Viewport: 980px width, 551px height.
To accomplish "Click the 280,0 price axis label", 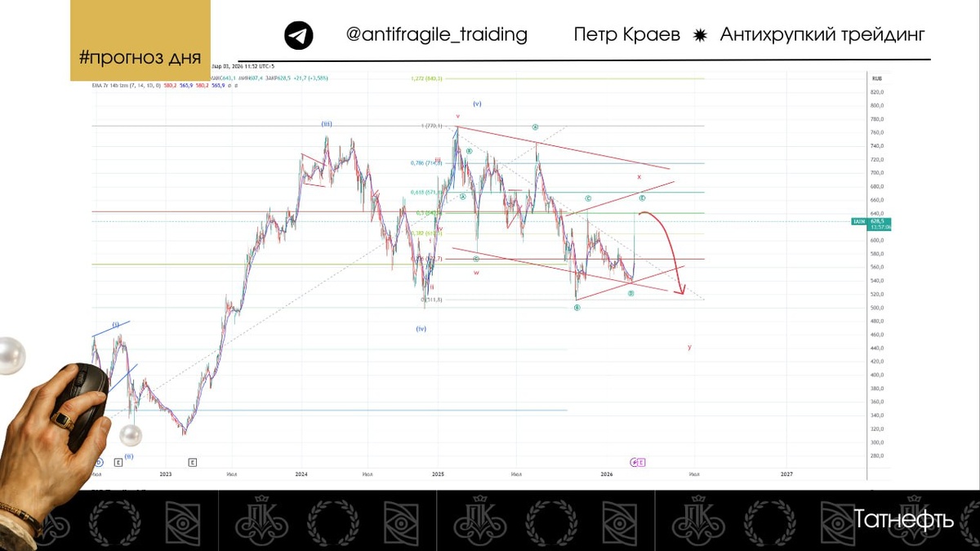I will click(x=877, y=455).
